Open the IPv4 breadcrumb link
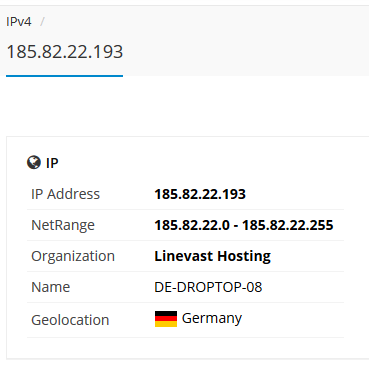The width and height of the screenshot is (369, 366). coord(19,22)
